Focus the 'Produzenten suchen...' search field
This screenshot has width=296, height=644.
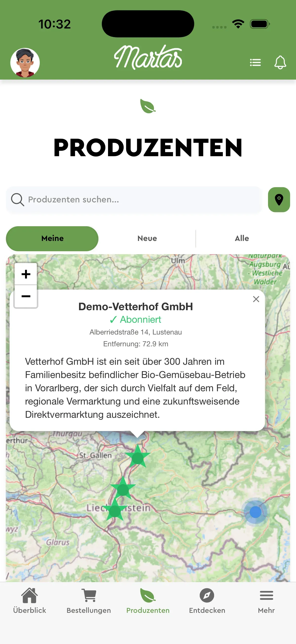(x=134, y=199)
